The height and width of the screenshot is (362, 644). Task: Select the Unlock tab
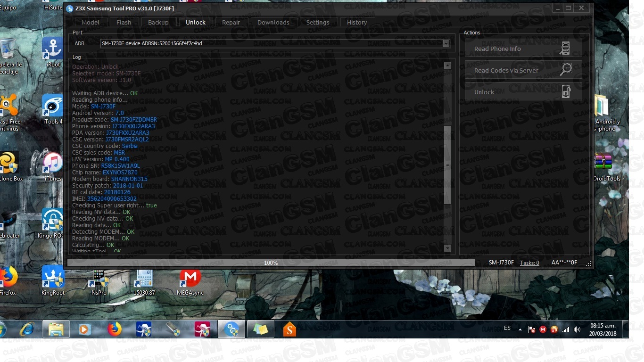coord(195,22)
